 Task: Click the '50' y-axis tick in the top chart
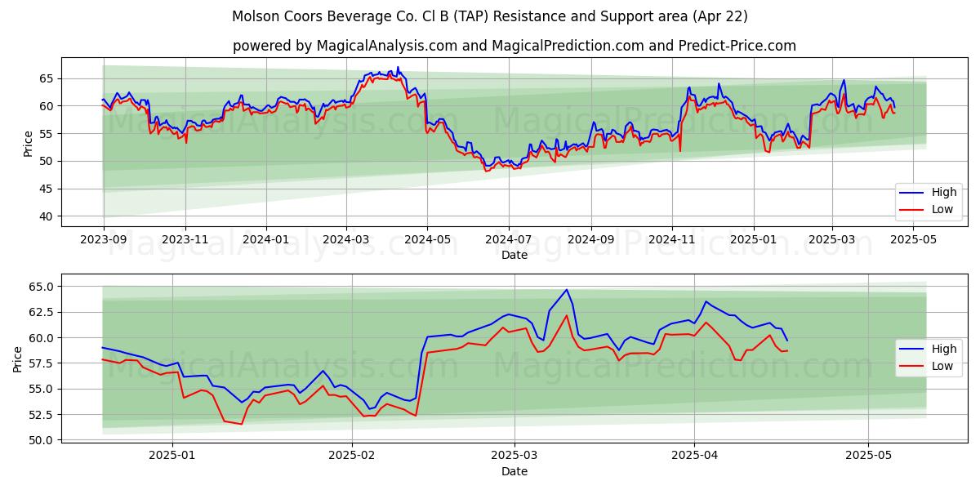[x=46, y=161]
